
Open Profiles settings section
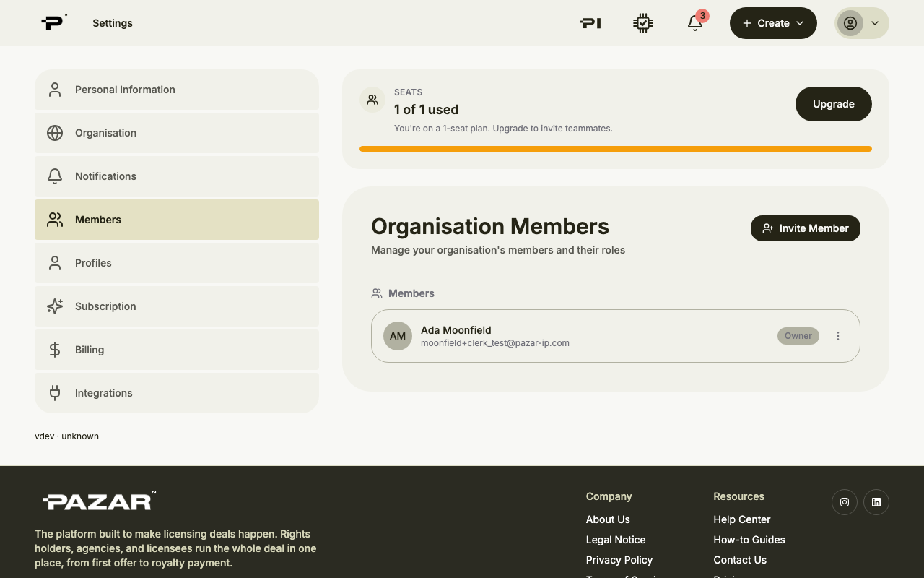point(177,263)
